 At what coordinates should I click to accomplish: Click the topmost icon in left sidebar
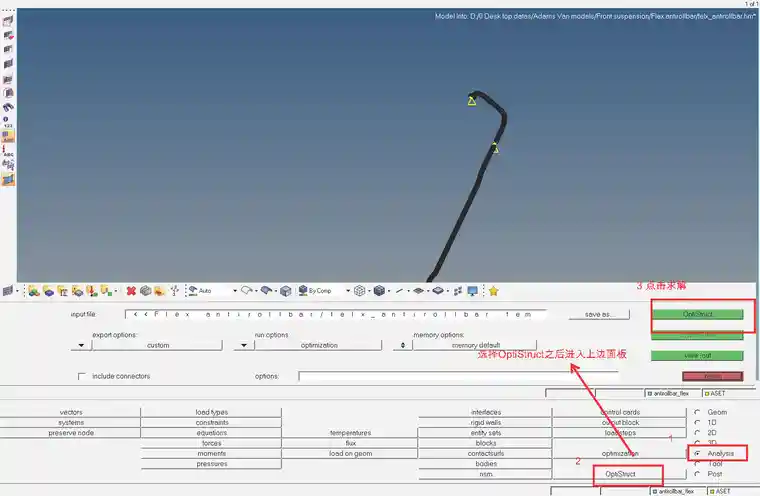click(8, 21)
